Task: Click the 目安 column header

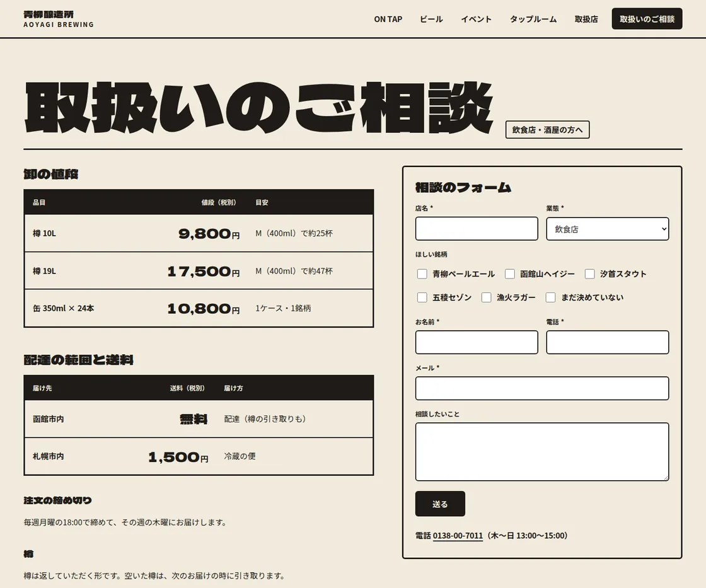Action: [x=262, y=202]
